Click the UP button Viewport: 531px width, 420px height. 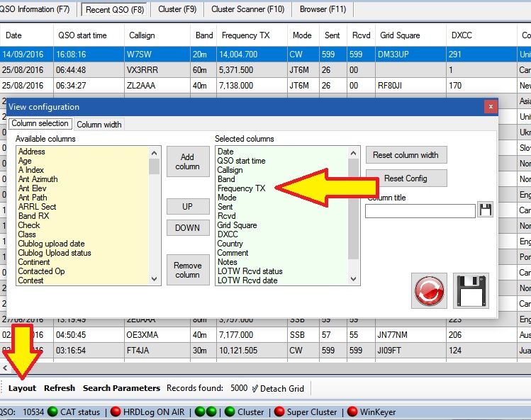tap(188, 206)
